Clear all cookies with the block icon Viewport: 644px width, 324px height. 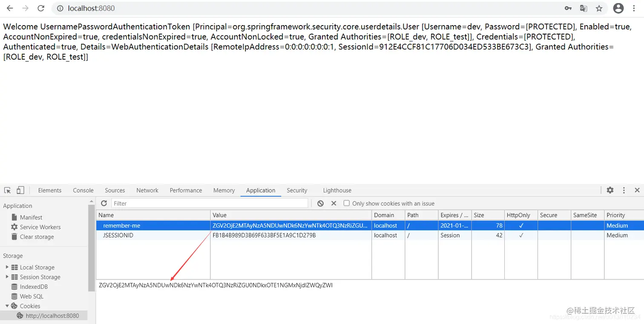[x=320, y=204]
